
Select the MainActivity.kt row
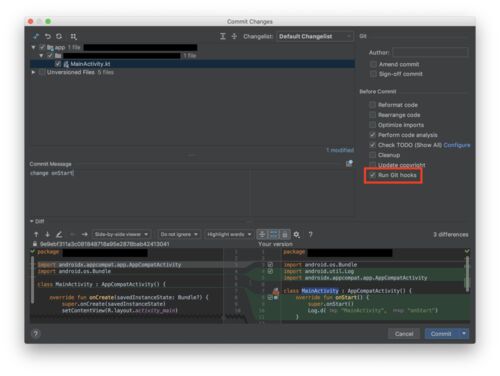click(192, 64)
